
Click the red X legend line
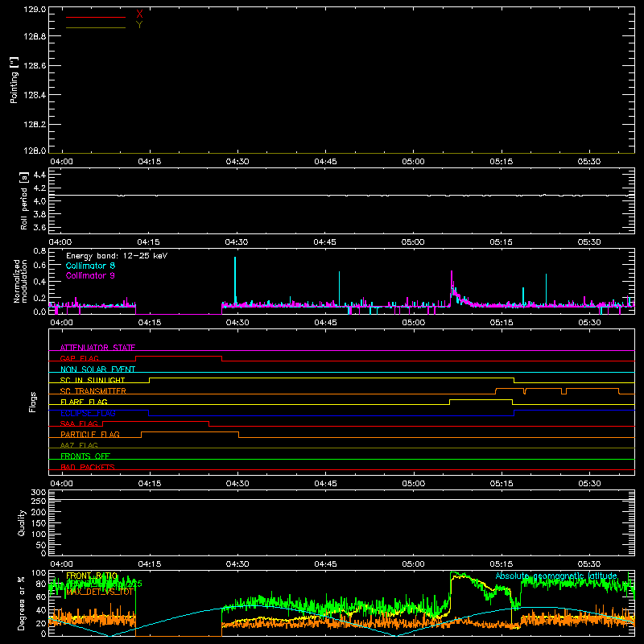coord(96,17)
